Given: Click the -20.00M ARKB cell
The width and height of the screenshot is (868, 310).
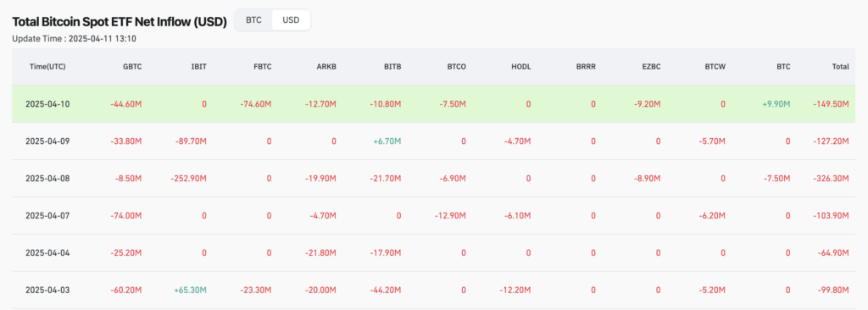Looking at the screenshot, I should (x=320, y=290).
